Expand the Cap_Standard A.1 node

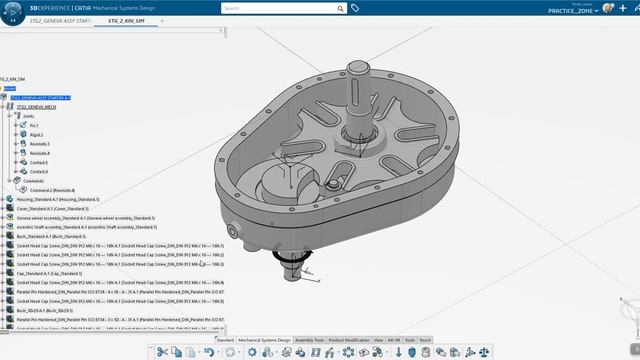pos(3,273)
